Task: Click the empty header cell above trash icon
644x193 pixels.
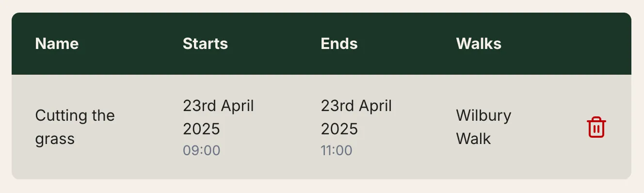Action: pyautogui.click(x=596, y=44)
